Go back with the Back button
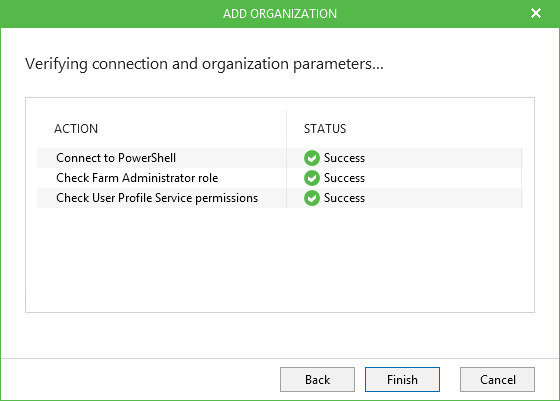This screenshot has height=401, width=560. [x=317, y=379]
